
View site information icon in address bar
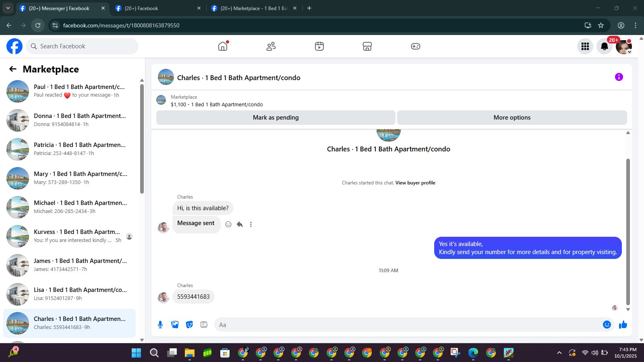(55, 25)
